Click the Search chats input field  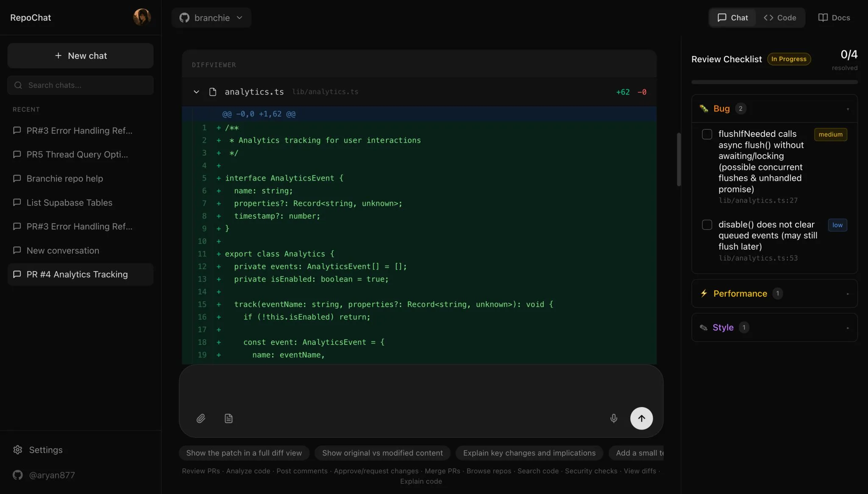(80, 85)
